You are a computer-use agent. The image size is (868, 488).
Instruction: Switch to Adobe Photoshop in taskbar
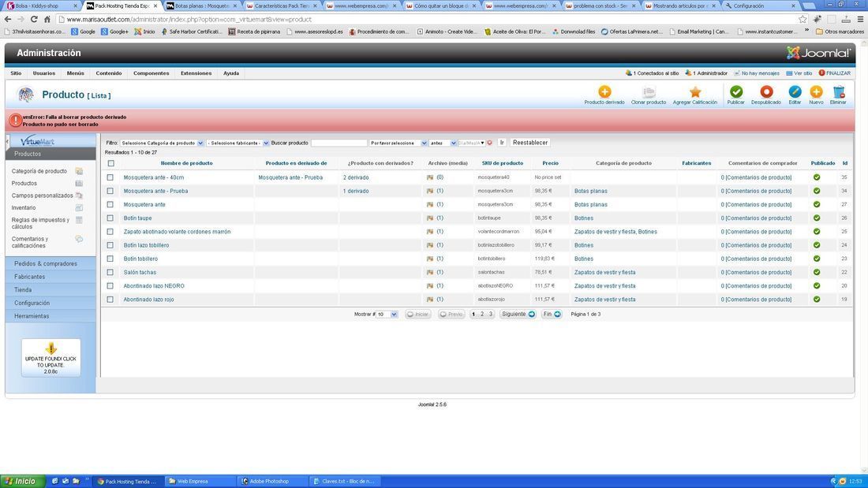(271, 482)
